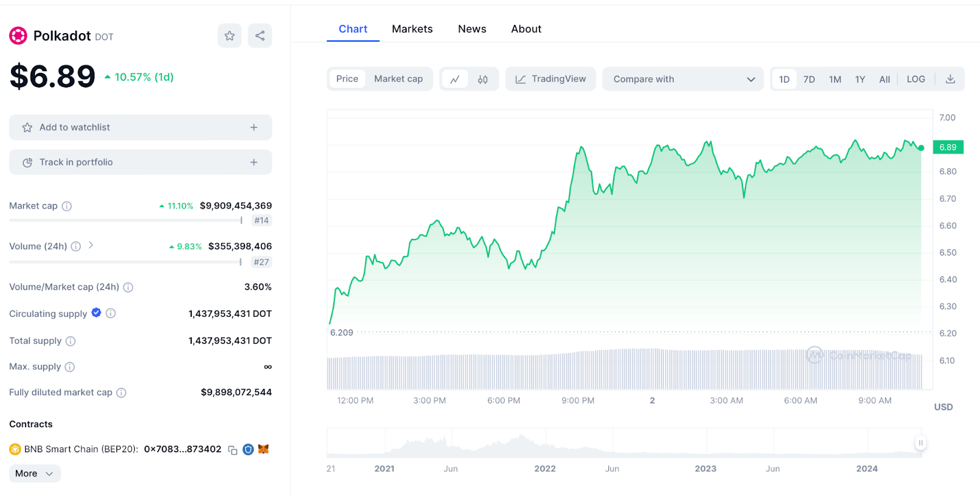This screenshot has height=495, width=980.
Task: Toggle chart to Price view
Action: [347, 79]
